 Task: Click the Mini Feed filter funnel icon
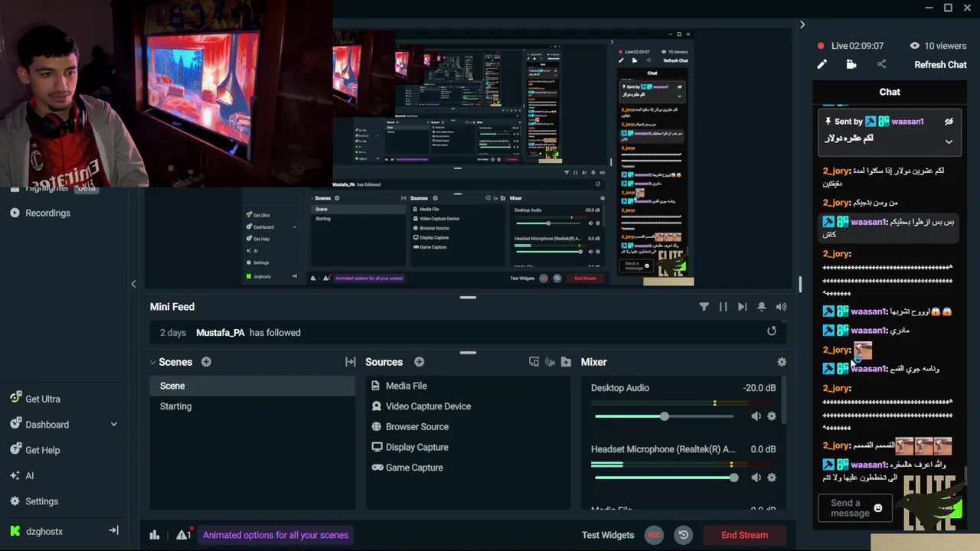(704, 307)
